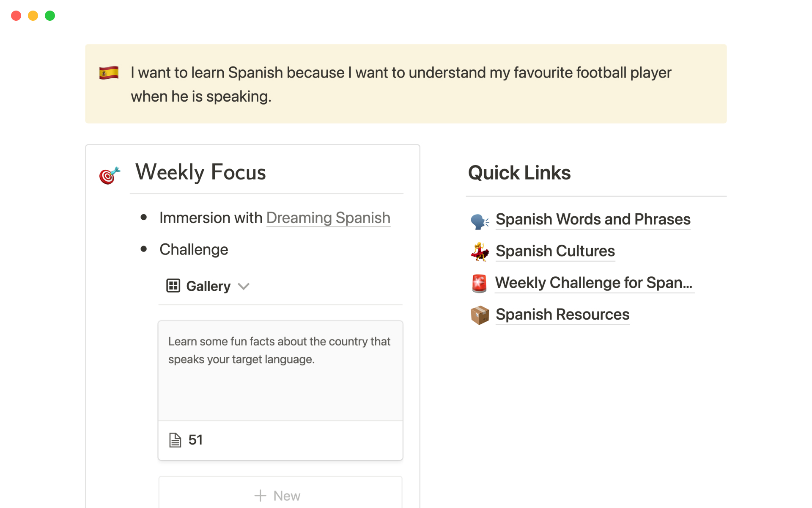Screen dimensions: 812x508
Task: Click the Gallery view grid icon
Action: [x=173, y=286]
